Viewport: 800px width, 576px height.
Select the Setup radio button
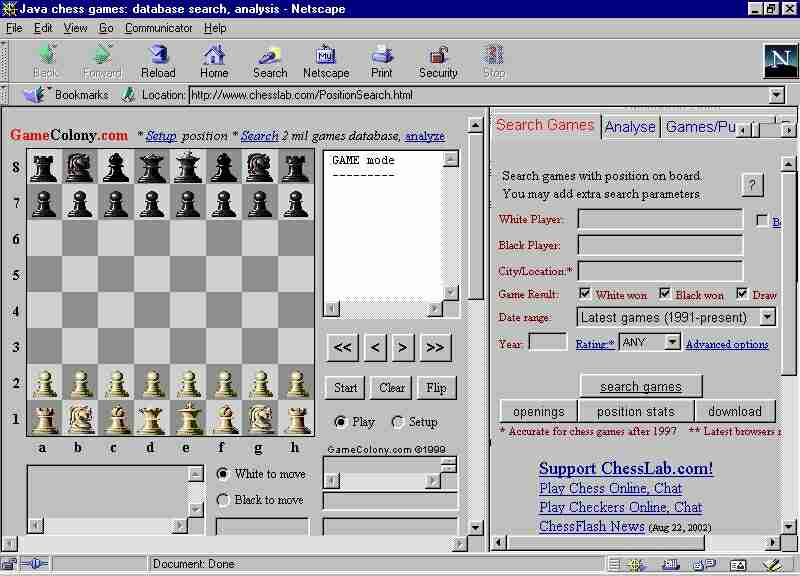[397, 422]
